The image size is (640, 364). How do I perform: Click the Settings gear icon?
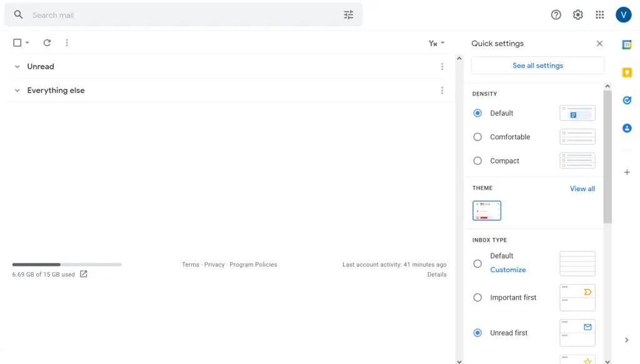click(x=577, y=15)
